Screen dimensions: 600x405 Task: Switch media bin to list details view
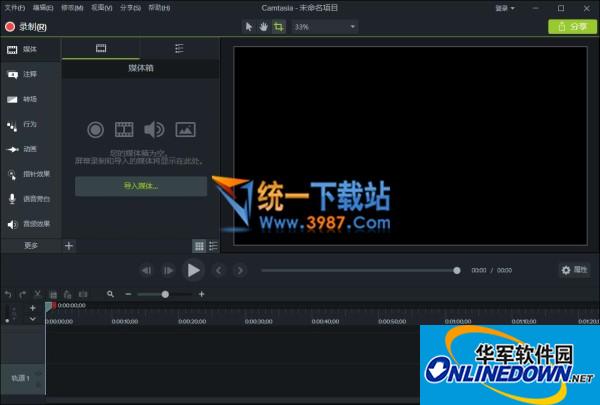[x=213, y=246]
